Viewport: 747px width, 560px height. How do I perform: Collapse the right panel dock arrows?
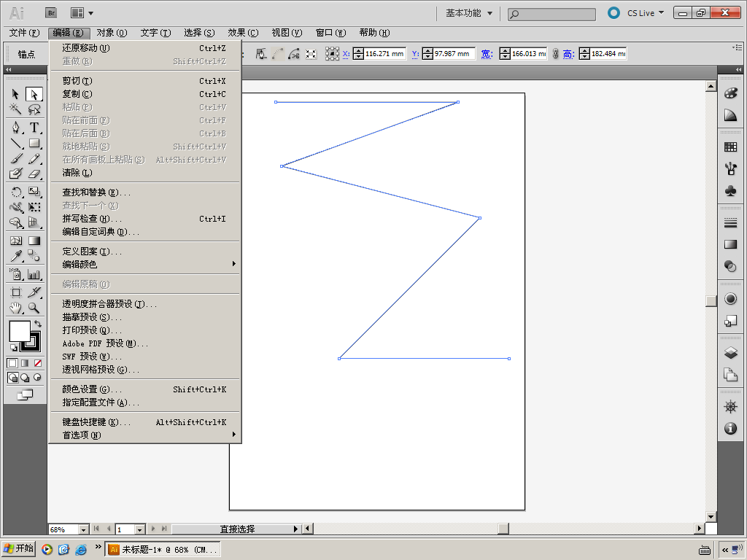point(738,70)
